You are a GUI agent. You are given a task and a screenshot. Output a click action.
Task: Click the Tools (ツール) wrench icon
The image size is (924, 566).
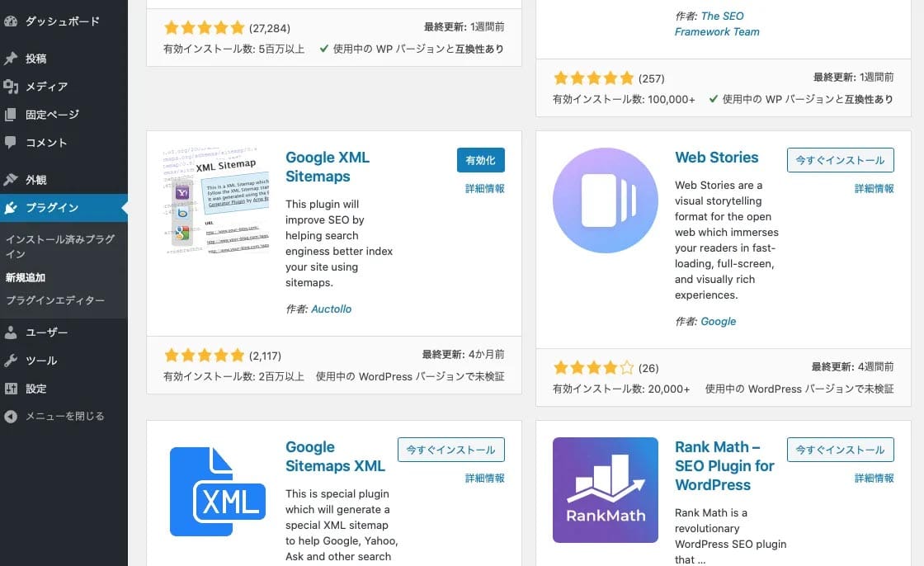tap(11, 361)
